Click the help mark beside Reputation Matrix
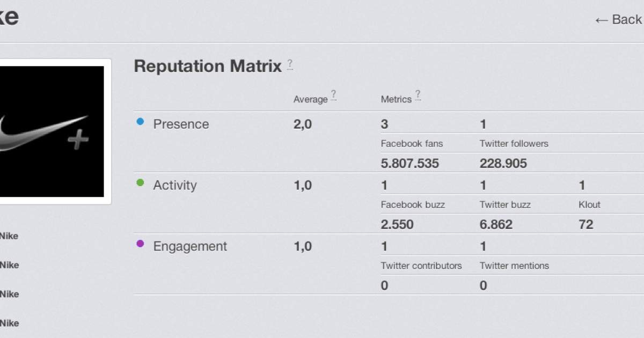 (290, 64)
